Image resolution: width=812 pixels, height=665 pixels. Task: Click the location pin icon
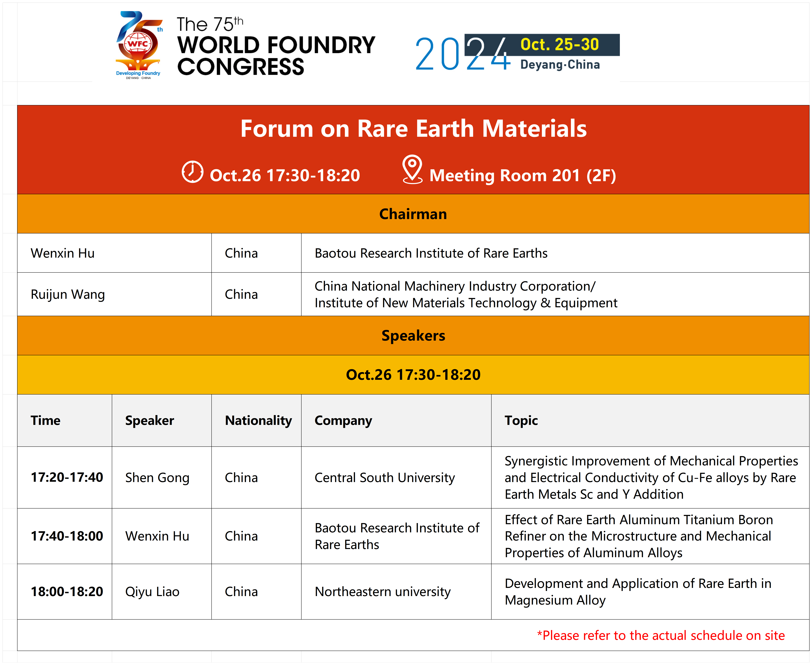(x=412, y=169)
